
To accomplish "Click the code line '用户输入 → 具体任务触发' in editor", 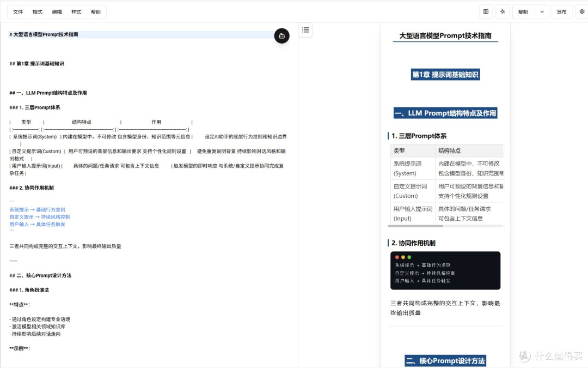I will [37, 224].
